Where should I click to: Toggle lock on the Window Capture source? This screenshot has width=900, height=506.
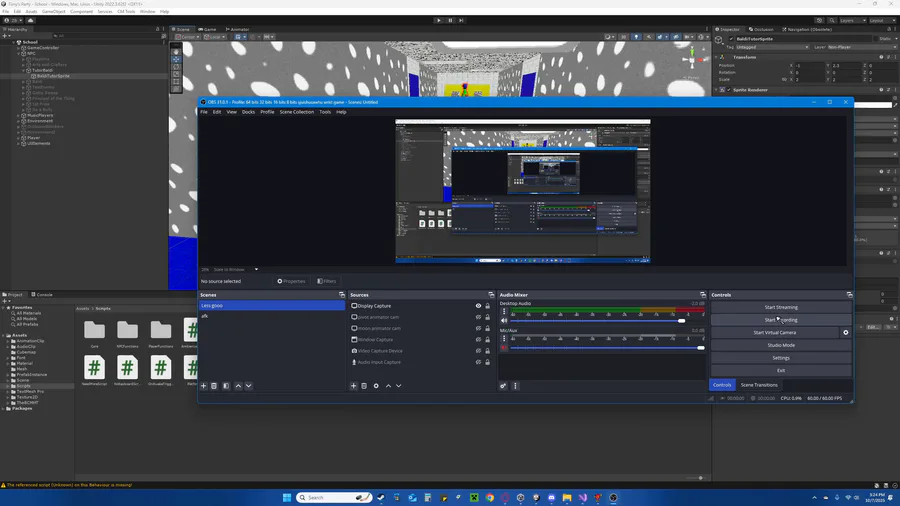click(487, 340)
